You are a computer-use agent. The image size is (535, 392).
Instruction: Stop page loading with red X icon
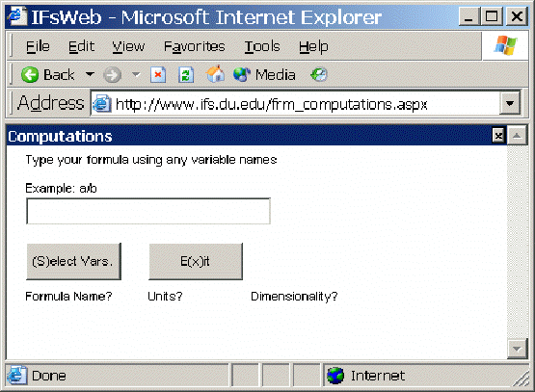pos(158,75)
